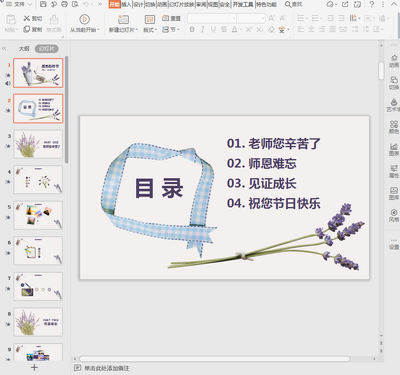The width and height of the screenshot is (400, 375).
Task: Click the New Slide (新建幻灯片) icon
Action: 123,19
